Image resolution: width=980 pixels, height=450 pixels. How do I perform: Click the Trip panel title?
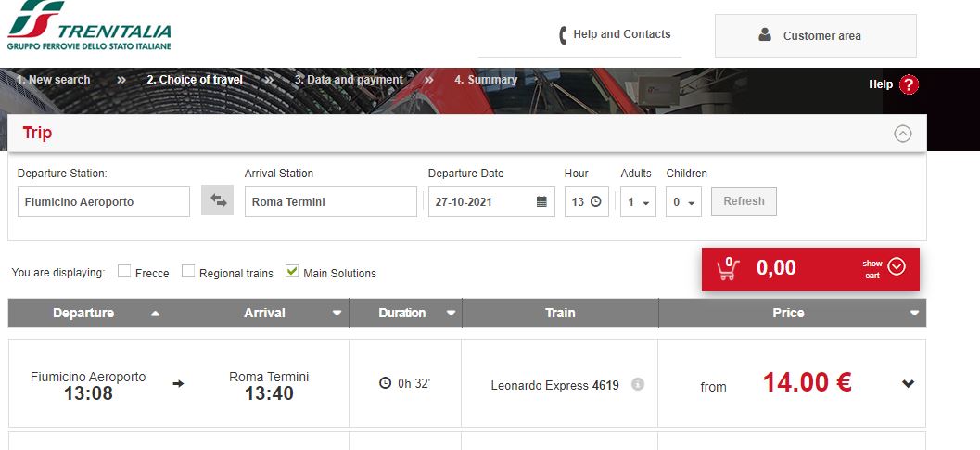point(37,134)
